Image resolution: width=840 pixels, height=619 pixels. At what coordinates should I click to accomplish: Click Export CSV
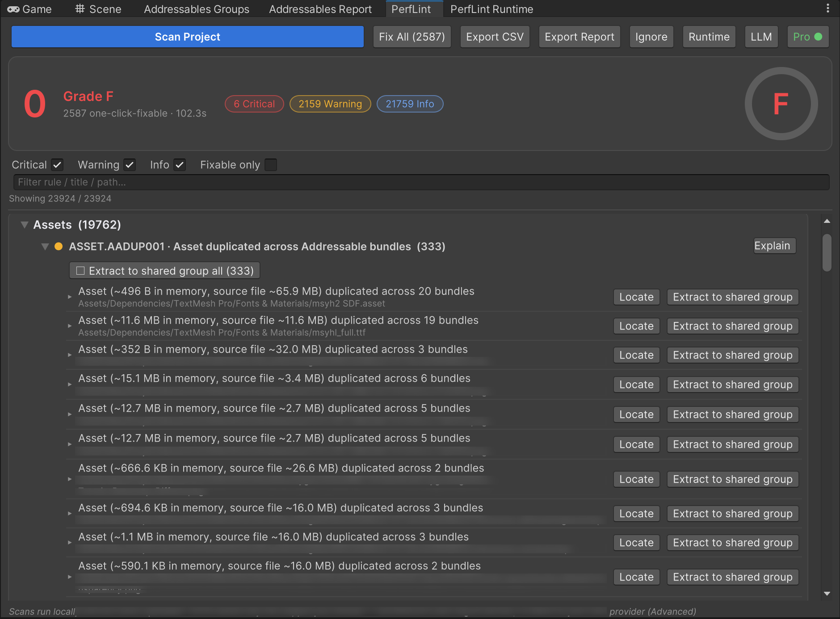coord(495,37)
